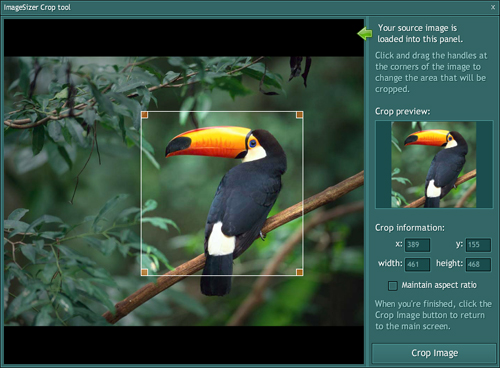Click the width field showing 461
500x368 pixels.
(x=417, y=264)
